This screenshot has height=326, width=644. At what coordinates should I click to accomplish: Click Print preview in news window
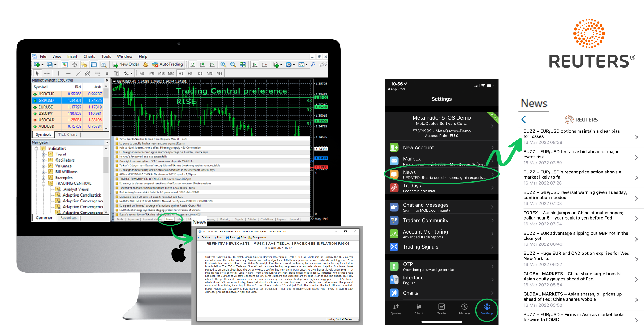click(x=258, y=238)
